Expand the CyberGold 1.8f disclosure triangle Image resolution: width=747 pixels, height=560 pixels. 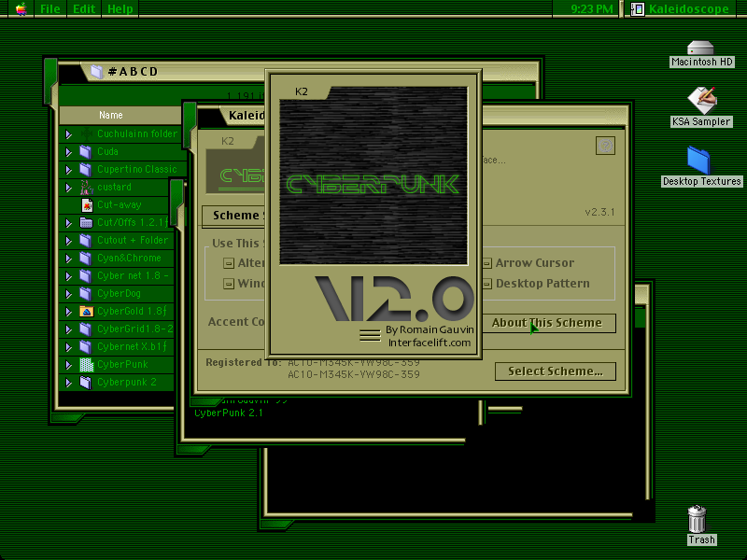68,312
